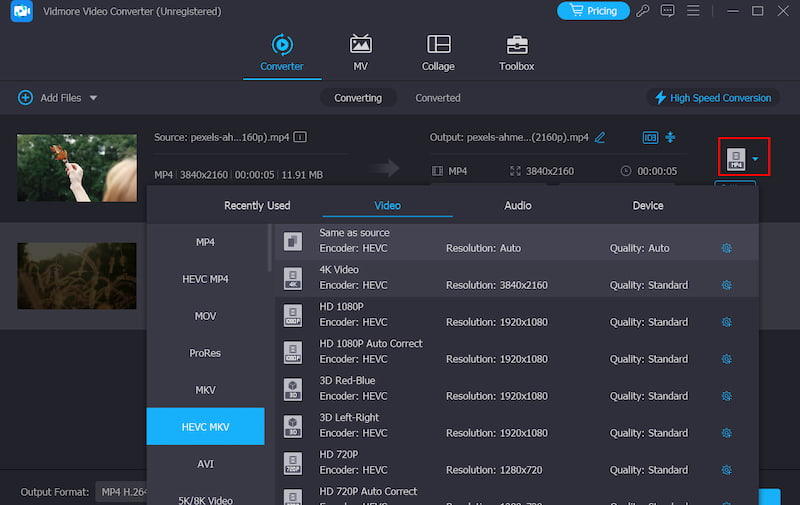Viewport: 800px width, 505px height.
Task: Open the feedback chat icon
Action: 668,11
